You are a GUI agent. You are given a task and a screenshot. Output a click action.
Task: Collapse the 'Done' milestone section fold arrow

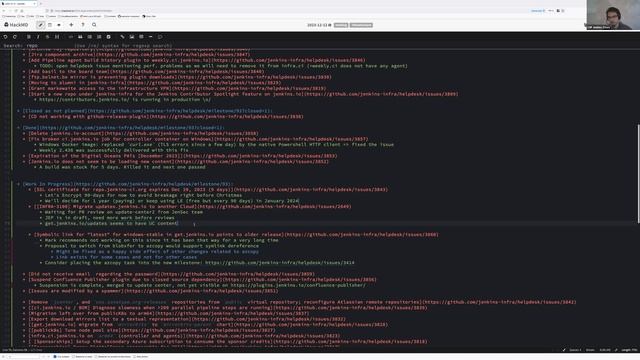click(18, 128)
